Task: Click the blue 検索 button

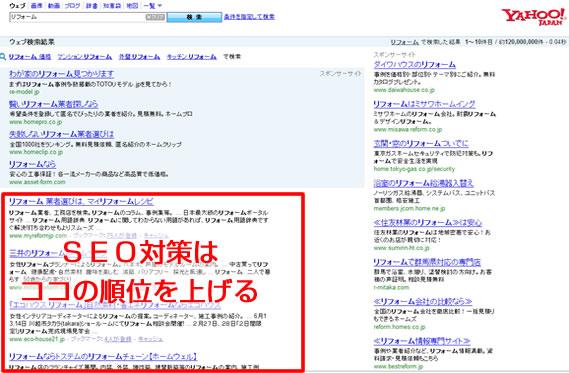Action: coord(194,17)
